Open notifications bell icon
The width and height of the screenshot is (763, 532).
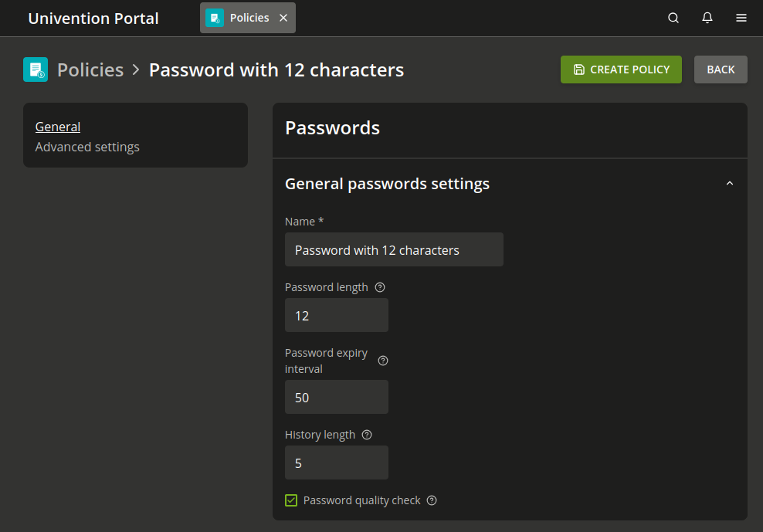point(707,18)
